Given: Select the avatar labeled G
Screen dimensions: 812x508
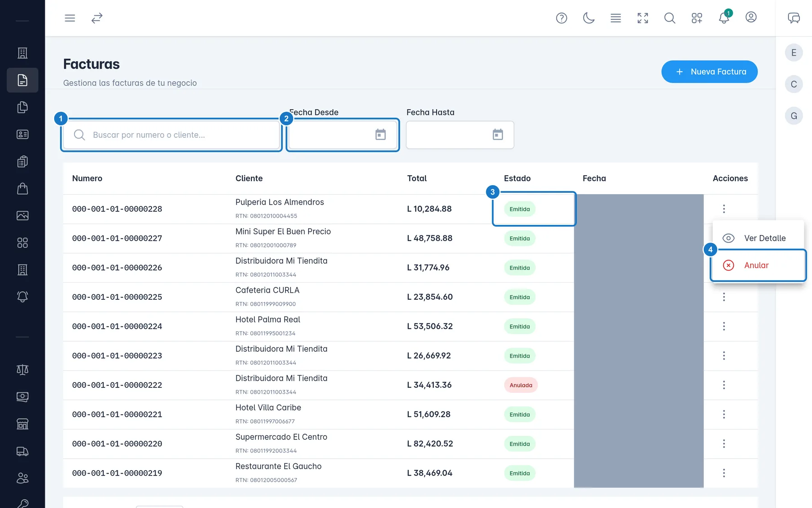Looking at the screenshot, I should click(x=794, y=116).
